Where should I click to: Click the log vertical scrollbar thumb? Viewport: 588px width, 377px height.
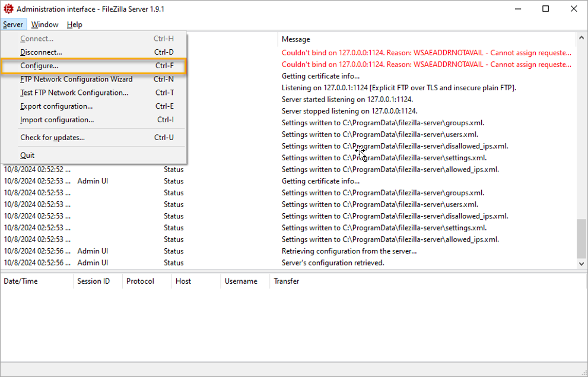click(581, 239)
